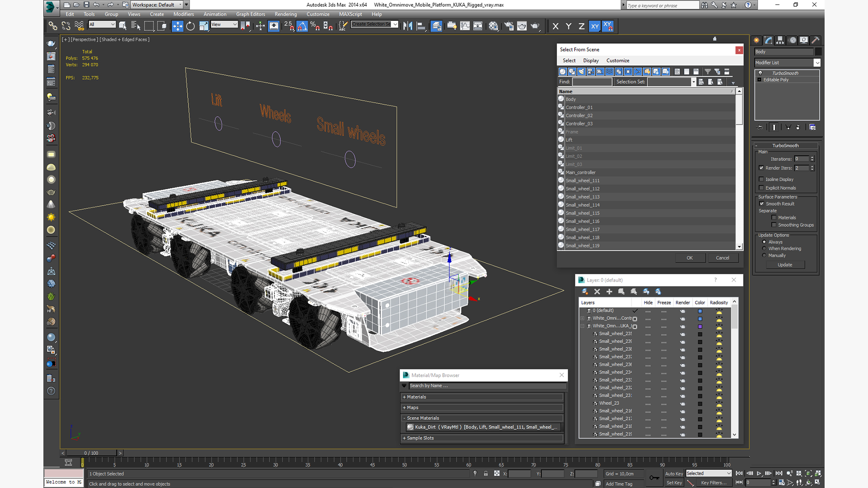868x488 pixels.
Task: Open the Rendering menu
Action: click(286, 14)
